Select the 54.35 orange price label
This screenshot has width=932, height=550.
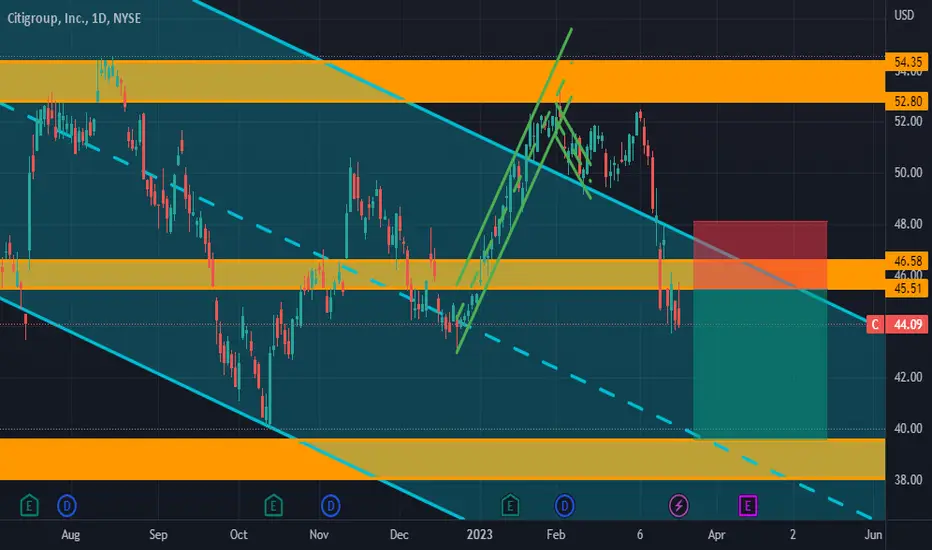point(907,62)
